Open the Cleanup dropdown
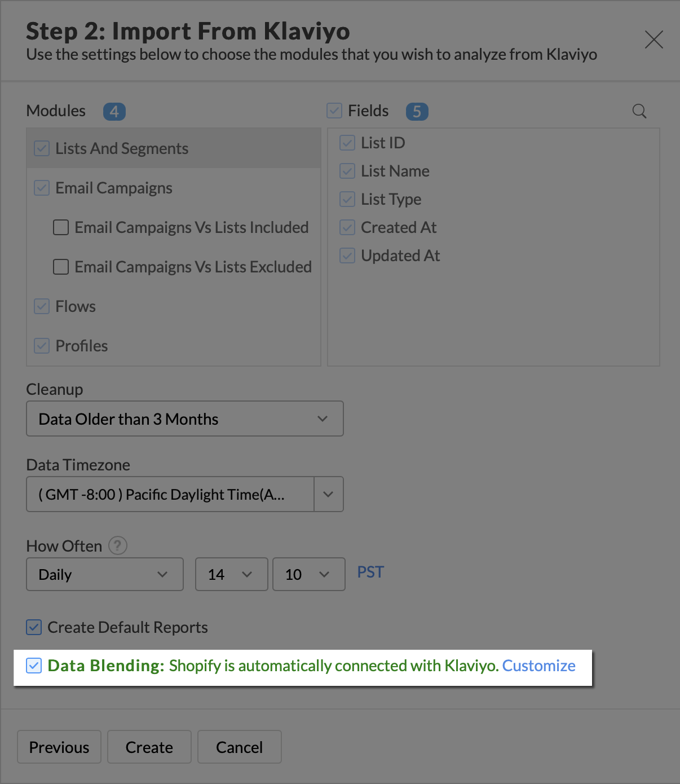Image resolution: width=680 pixels, height=784 pixels. click(x=184, y=419)
